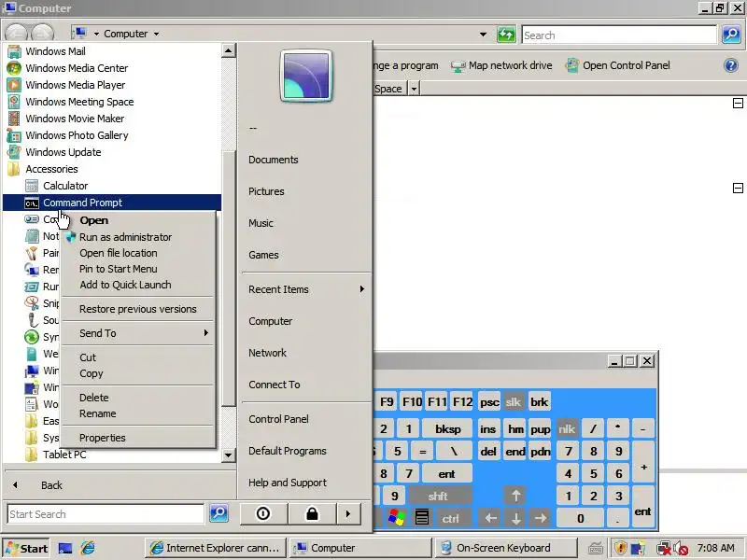
Task: Open Documents from Start menu
Action: 274,160
